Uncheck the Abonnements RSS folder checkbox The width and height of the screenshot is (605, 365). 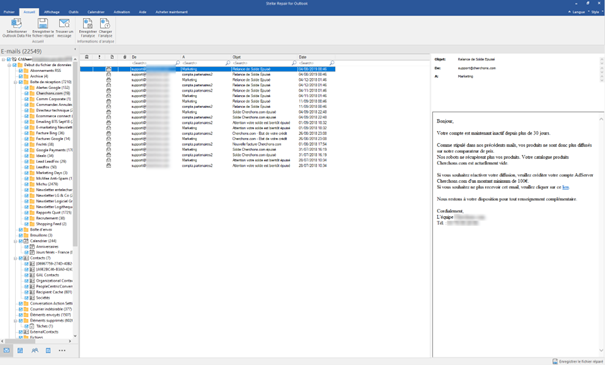pos(21,71)
